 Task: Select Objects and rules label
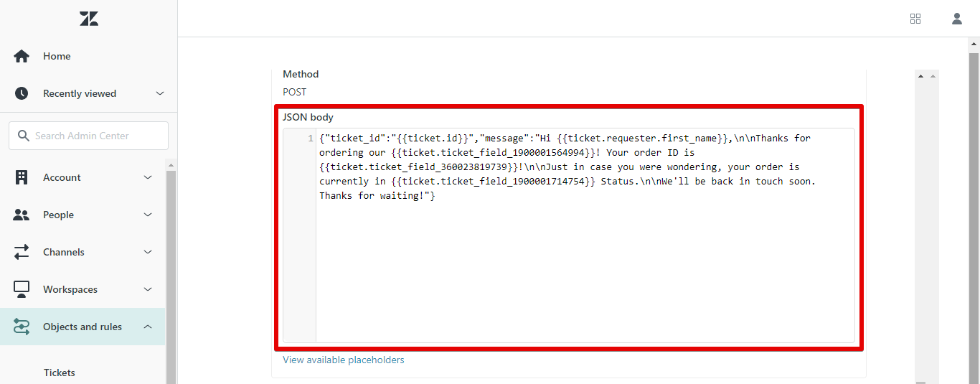83,327
